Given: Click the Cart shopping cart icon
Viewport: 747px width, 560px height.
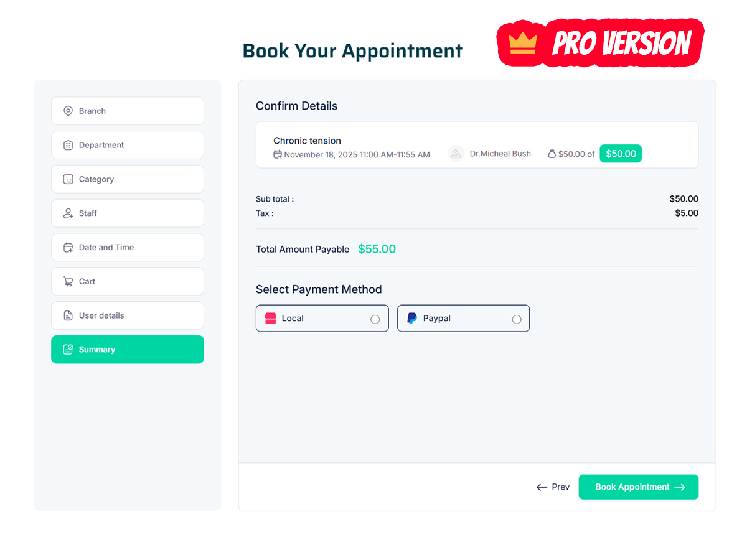Looking at the screenshot, I should click(x=68, y=282).
